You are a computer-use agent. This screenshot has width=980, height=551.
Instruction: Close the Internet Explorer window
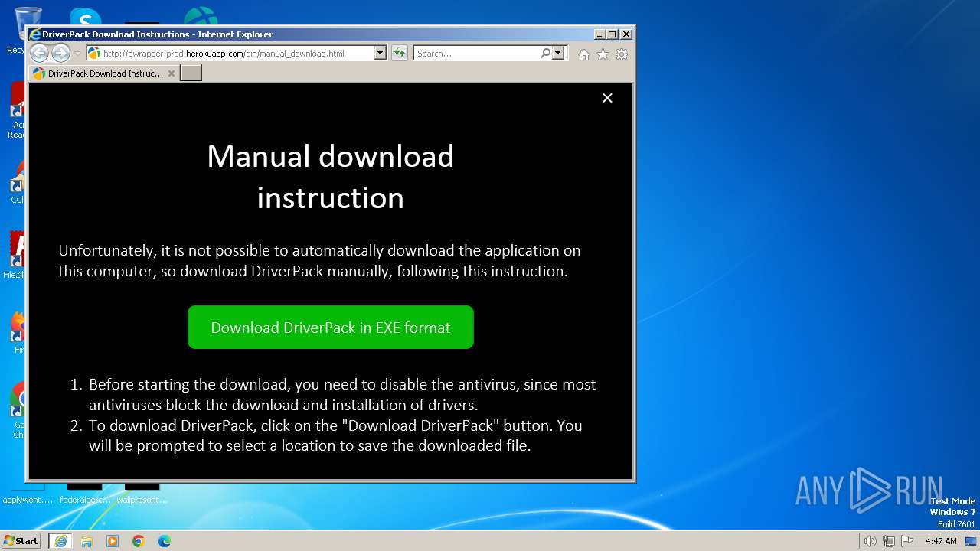(x=626, y=34)
